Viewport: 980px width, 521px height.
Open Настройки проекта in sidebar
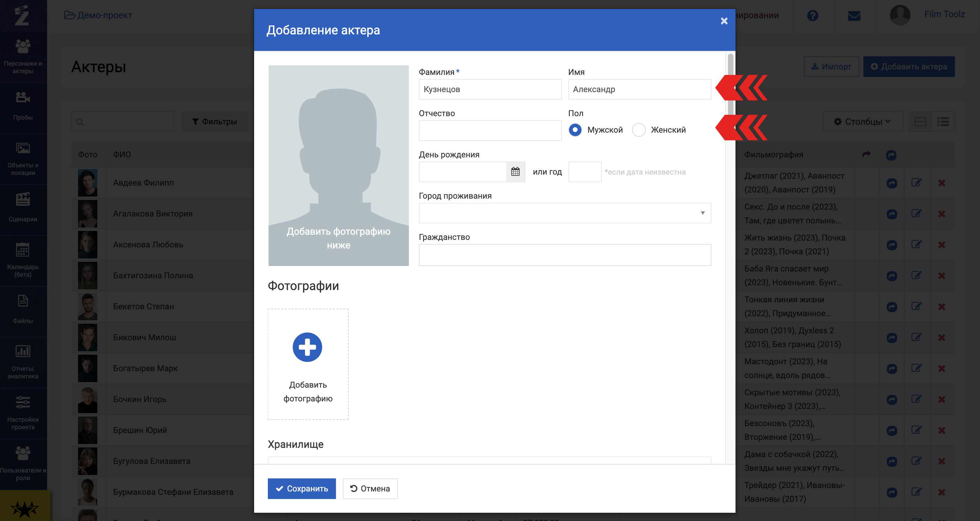click(x=23, y=413)
